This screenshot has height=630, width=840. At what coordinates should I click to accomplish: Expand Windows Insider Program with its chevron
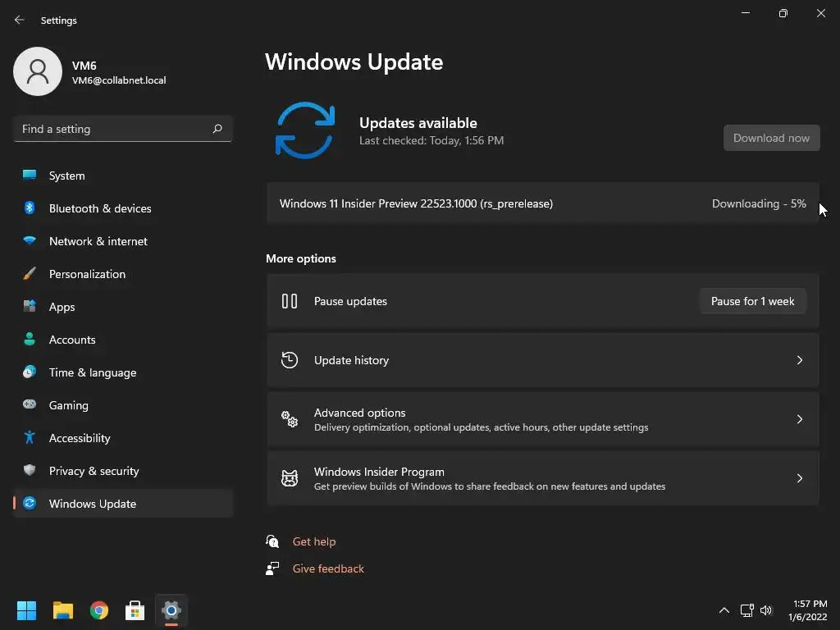pos(799,478)
